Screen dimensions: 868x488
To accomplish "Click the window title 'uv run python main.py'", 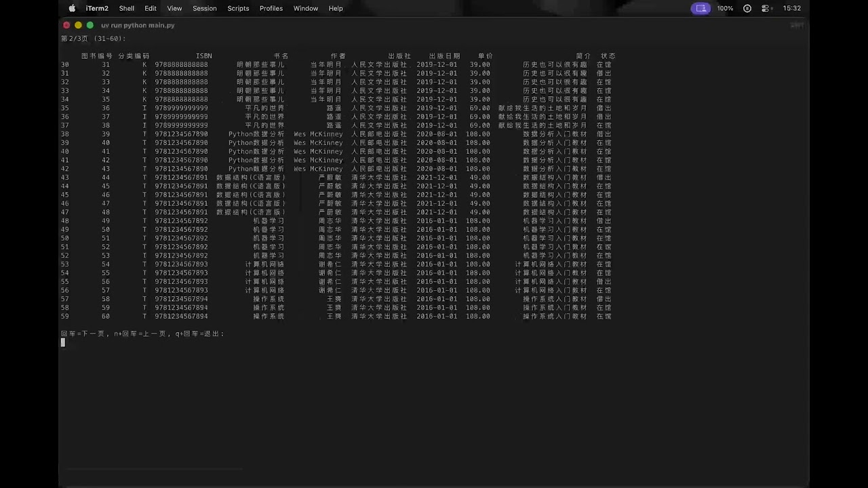I will 138,25.
